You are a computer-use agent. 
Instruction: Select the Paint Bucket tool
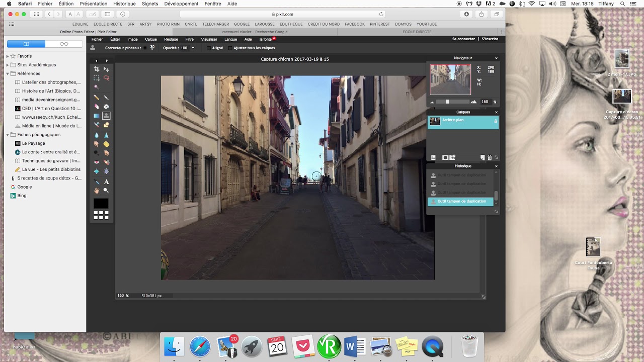tap(106, 107)
